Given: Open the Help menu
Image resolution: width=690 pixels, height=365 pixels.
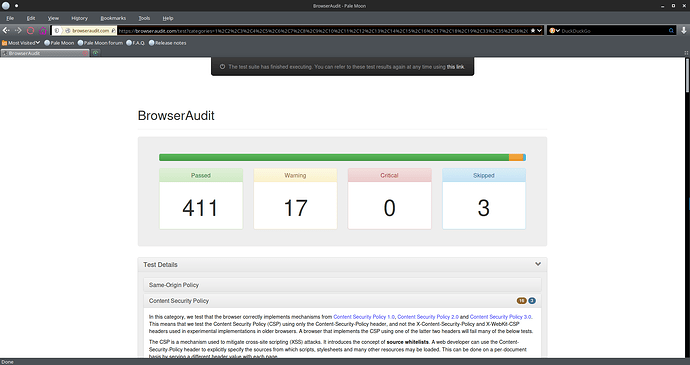Looking at the screenshot, I should (168, 18).
